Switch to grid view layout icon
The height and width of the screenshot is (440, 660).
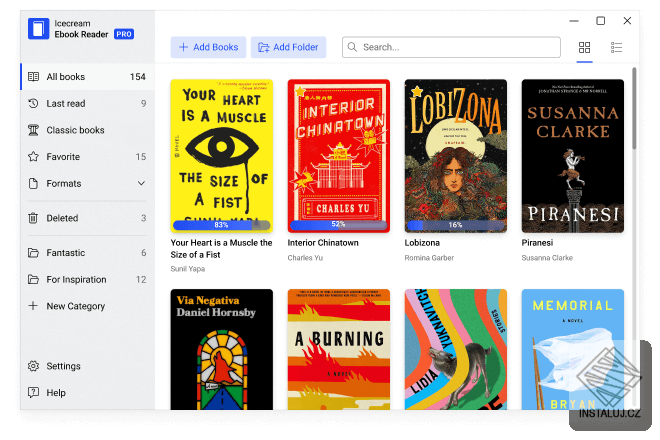pyautogui.click(x=584, y=47)
